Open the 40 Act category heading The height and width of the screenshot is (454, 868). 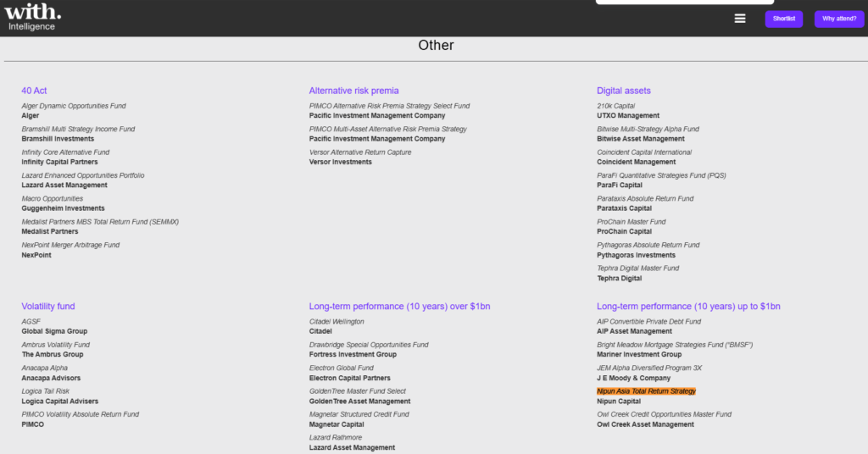34,91
